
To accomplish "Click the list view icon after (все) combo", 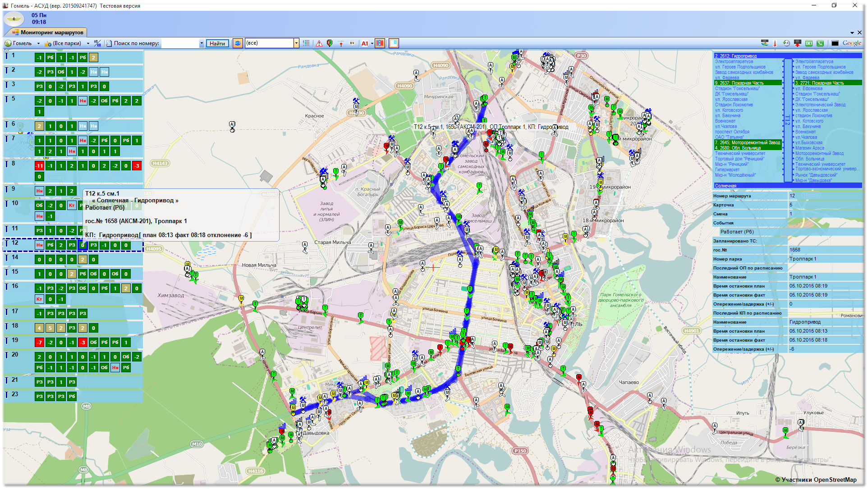I will click(x=307, y=43).
